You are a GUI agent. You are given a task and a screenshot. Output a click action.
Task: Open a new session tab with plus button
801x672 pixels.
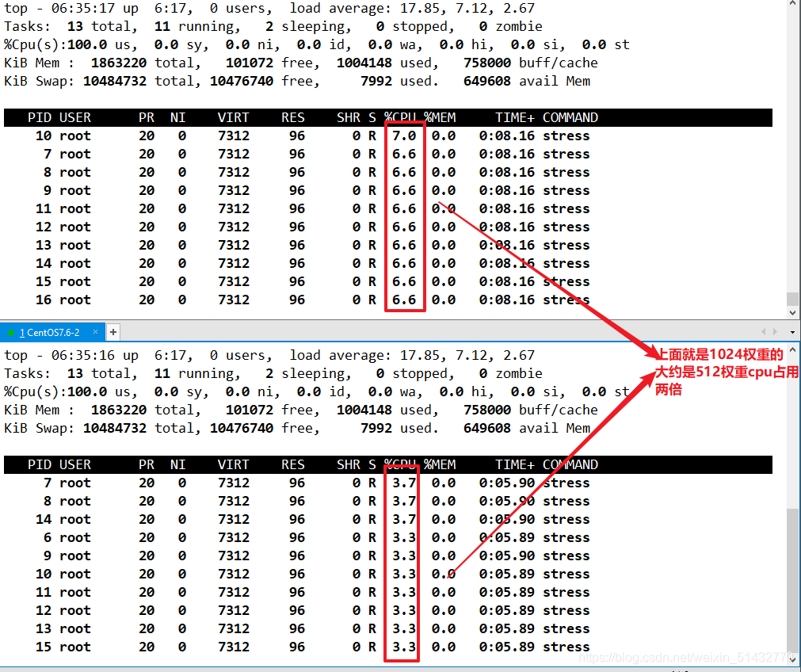[x=113, y=332]
